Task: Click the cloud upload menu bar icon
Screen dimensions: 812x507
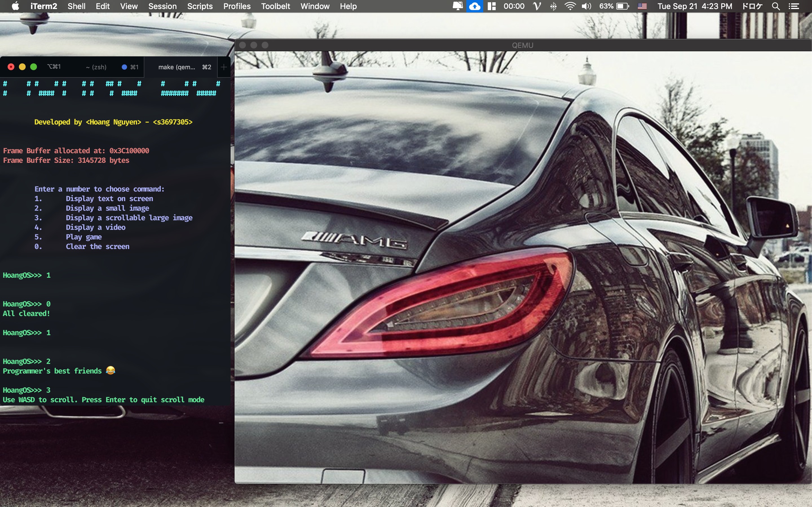Action: pyautogui.click(x=475, y=6)
